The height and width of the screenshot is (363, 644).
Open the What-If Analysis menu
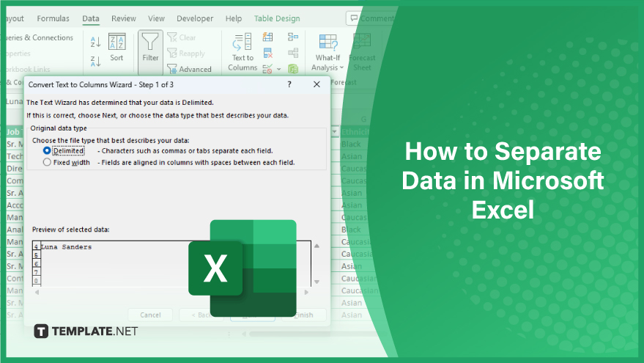point(327,53)
